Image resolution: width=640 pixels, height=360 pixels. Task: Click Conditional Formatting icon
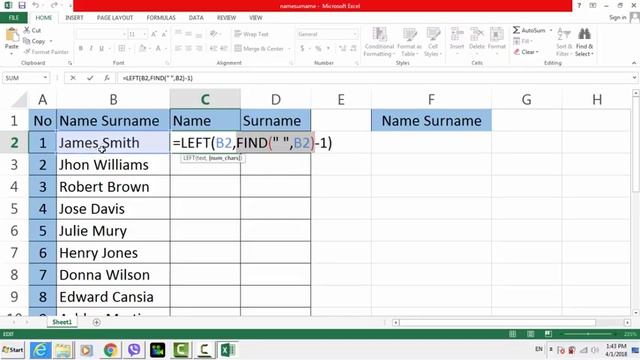[x=380, y=34]
